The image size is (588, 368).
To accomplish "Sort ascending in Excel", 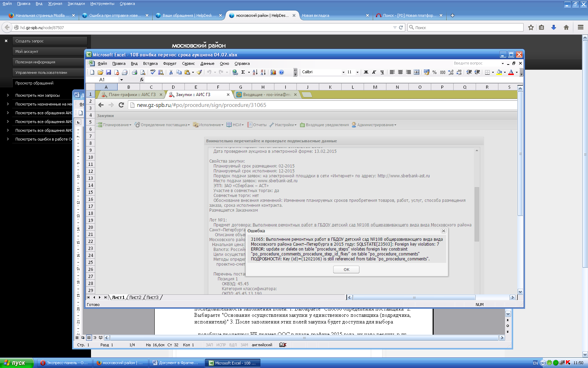I will tap(255, 72).
